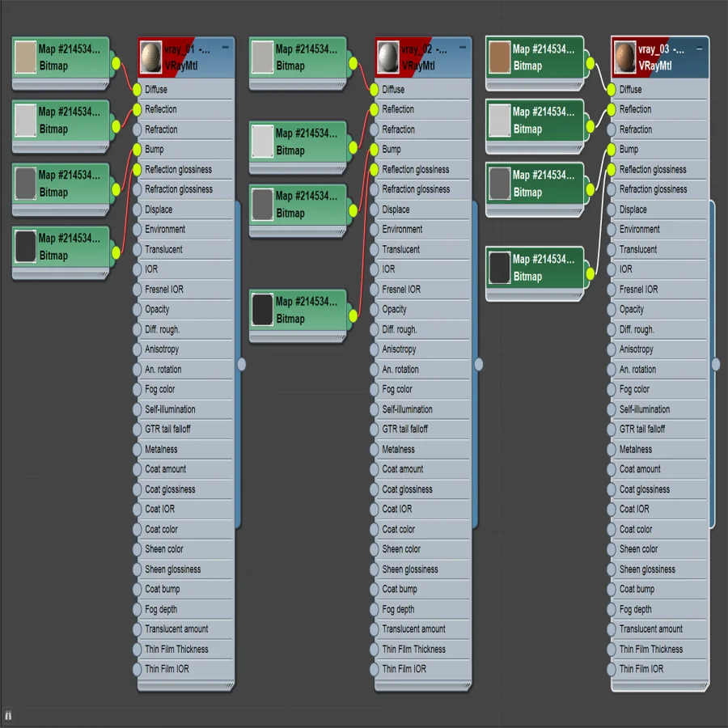The image size is (728, 728).
Task: Select the Displace slot on vray_01
Action: click(x=186, y=210)
